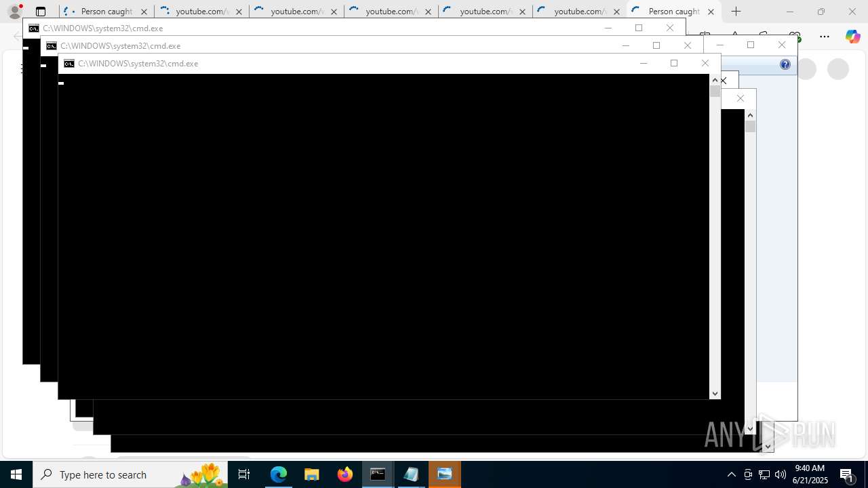
Task: Maximize the middle cmd.exe window
Action: tap(656, 45)
